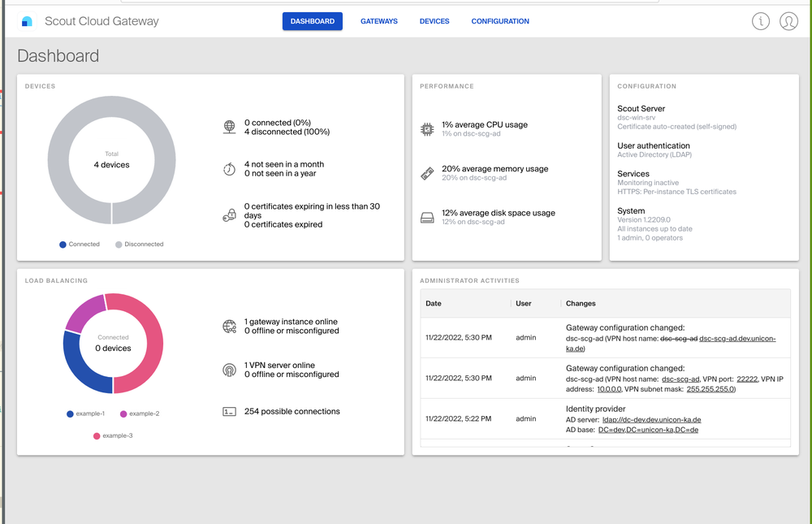Click the Connected legend color dot

(x=63, y=245)
